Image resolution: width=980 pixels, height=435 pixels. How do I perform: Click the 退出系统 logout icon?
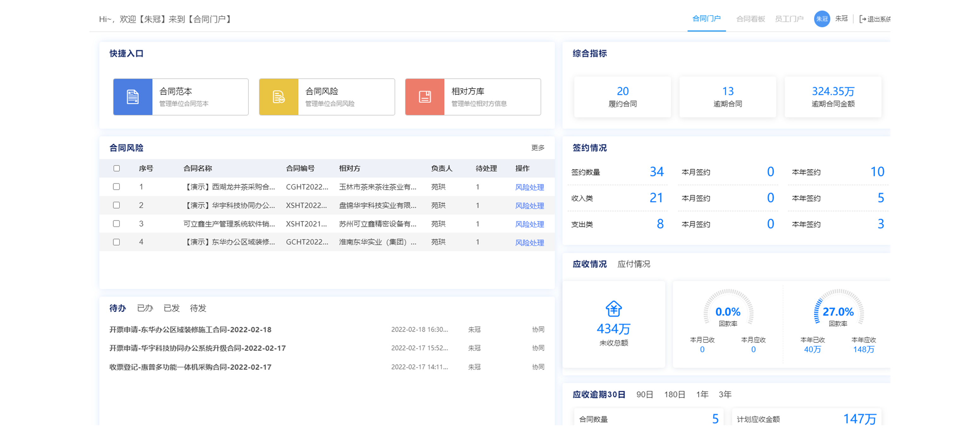862,19
